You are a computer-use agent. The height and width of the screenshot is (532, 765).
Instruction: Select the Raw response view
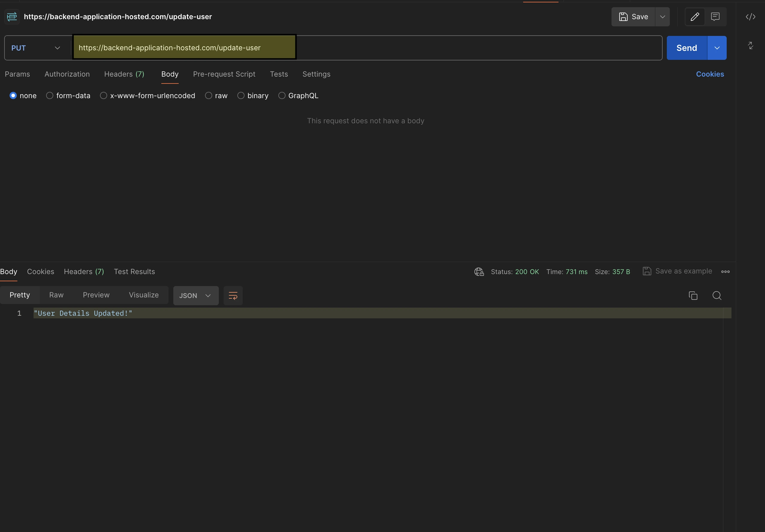[x=56, y=295]
